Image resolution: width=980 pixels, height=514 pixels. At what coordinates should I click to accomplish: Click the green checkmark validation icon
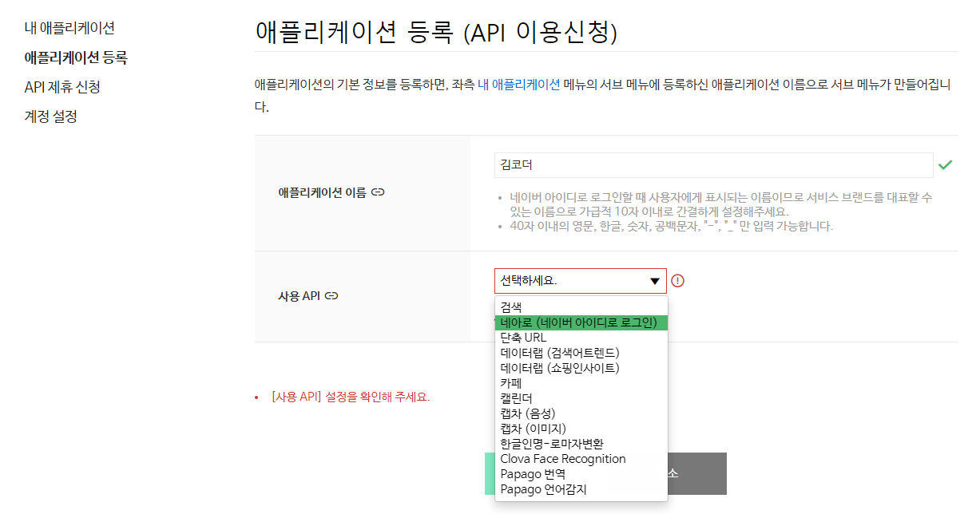click(x=946, y=164)
